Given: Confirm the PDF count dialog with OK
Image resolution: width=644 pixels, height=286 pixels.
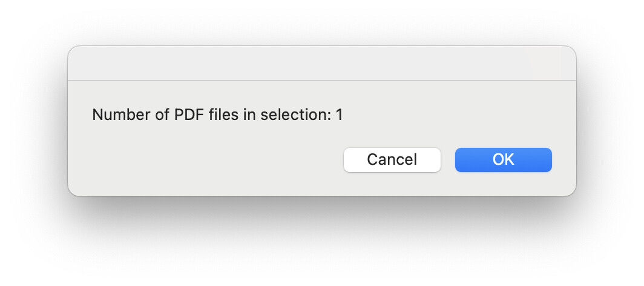Looking at the screenshot, I should (x=503, y=160).
